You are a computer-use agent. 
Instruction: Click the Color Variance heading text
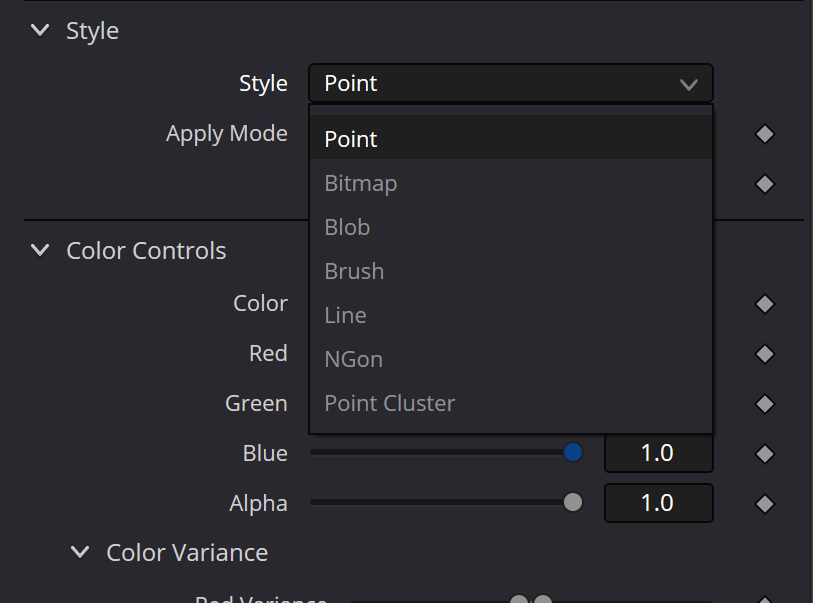point(187,553)
